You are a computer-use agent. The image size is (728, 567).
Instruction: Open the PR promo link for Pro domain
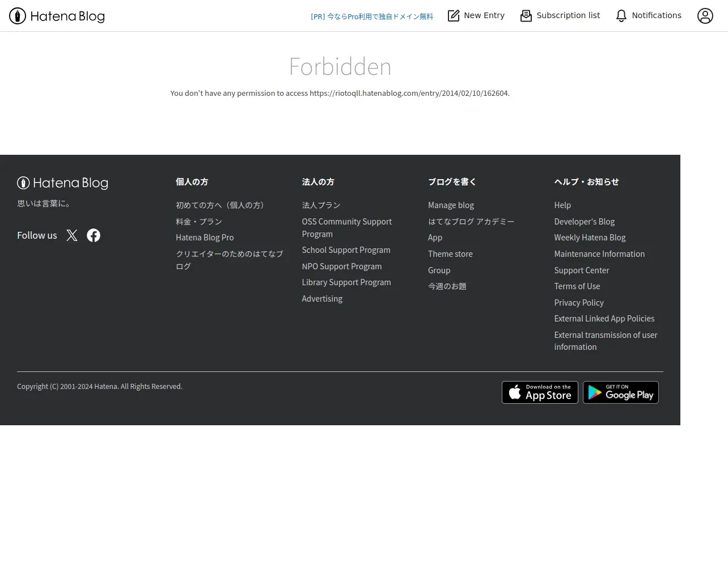click(372, 16)
